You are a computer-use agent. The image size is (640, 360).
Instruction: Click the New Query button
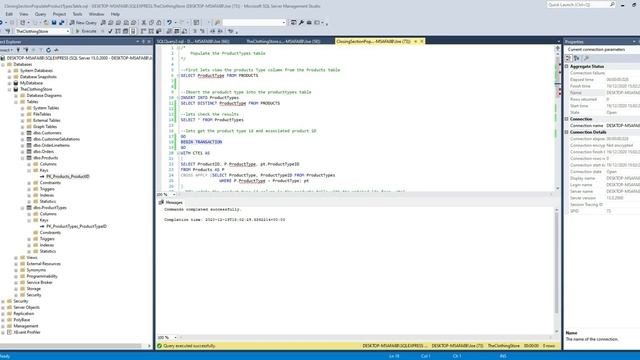[83, 22]
